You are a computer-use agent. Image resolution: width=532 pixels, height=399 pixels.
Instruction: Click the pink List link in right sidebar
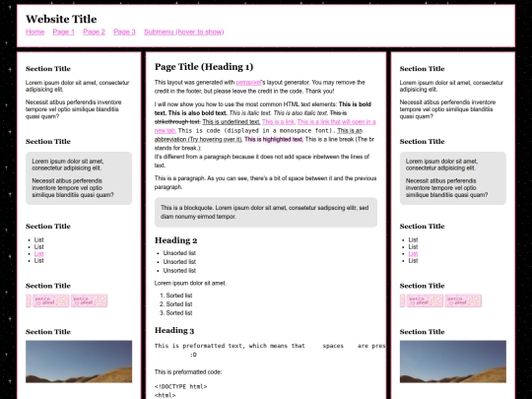click(x=413, y=254)
